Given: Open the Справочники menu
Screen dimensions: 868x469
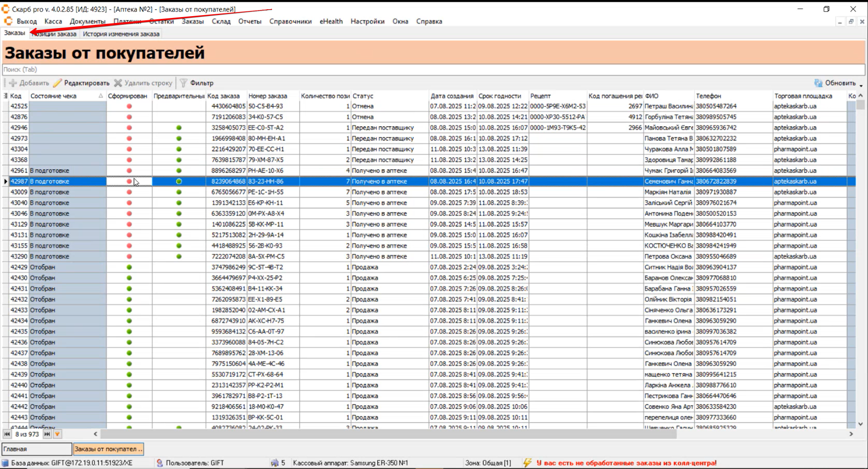Looking at the screenshot, I should (x=290, y=21).
